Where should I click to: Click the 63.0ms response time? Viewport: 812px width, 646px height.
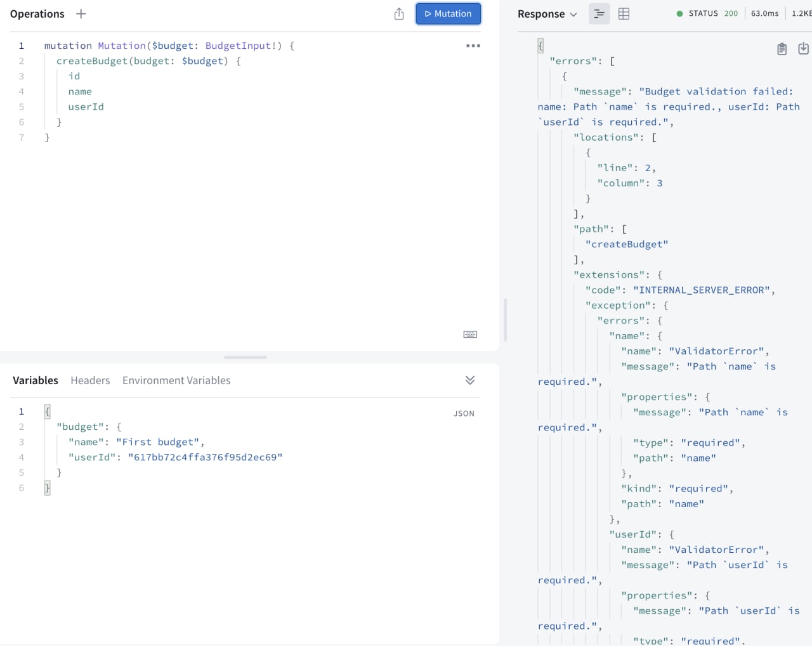click(x=765, y=13)
